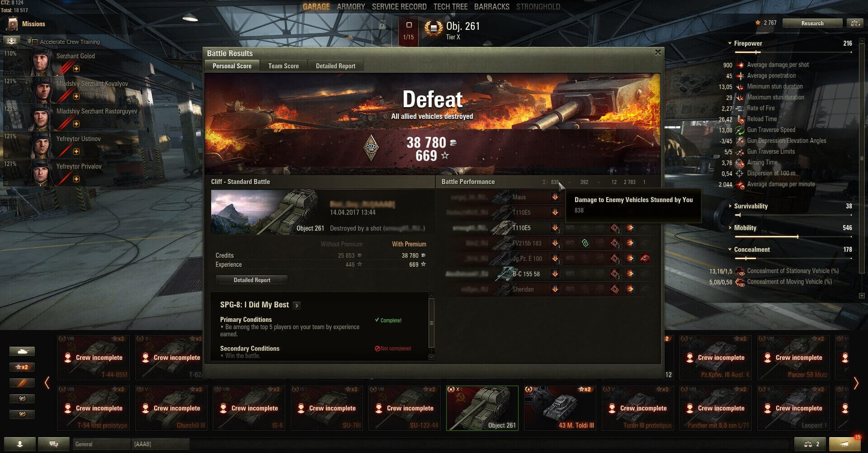Click the Research button
This screenshot has width=868, height=453.
coord(812,23)
